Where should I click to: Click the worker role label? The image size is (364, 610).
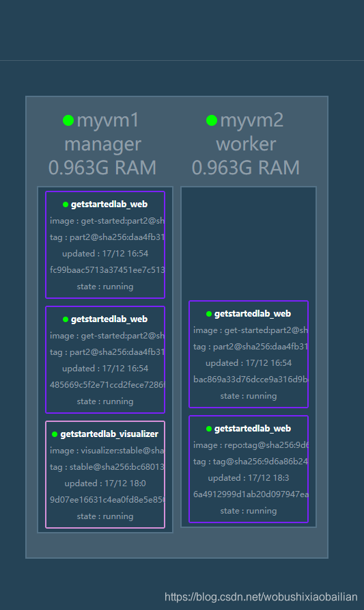[247, 144]
